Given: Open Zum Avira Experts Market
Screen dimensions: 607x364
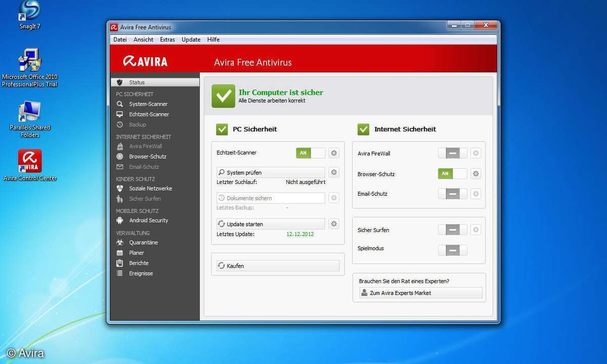Looking at the screenshot, I should point(421,293).
